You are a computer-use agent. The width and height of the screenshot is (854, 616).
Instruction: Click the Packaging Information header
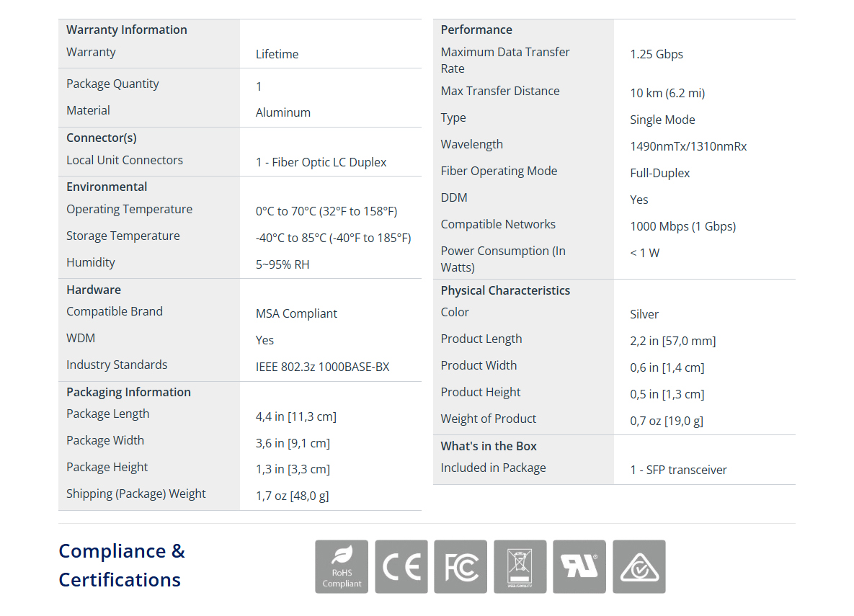[128, 392]
